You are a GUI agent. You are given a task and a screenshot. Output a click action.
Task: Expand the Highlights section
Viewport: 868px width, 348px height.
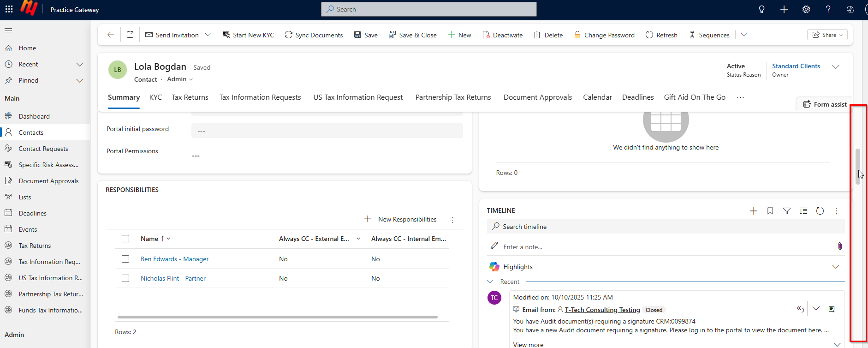[835, 267]
